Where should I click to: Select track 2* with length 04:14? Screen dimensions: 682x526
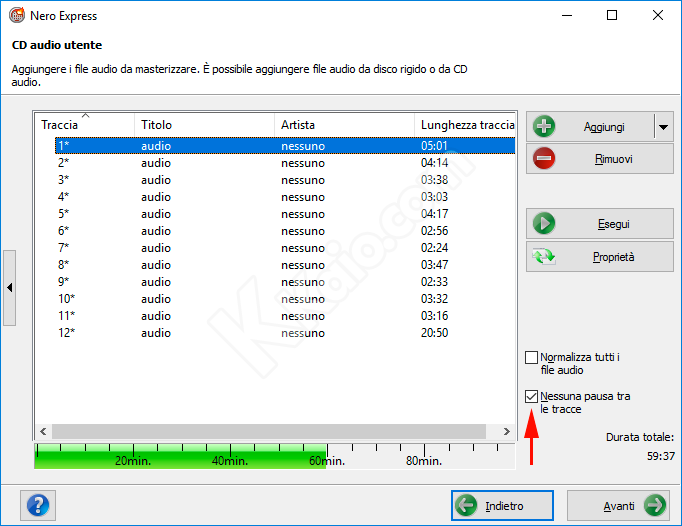[x=285, y=163]
